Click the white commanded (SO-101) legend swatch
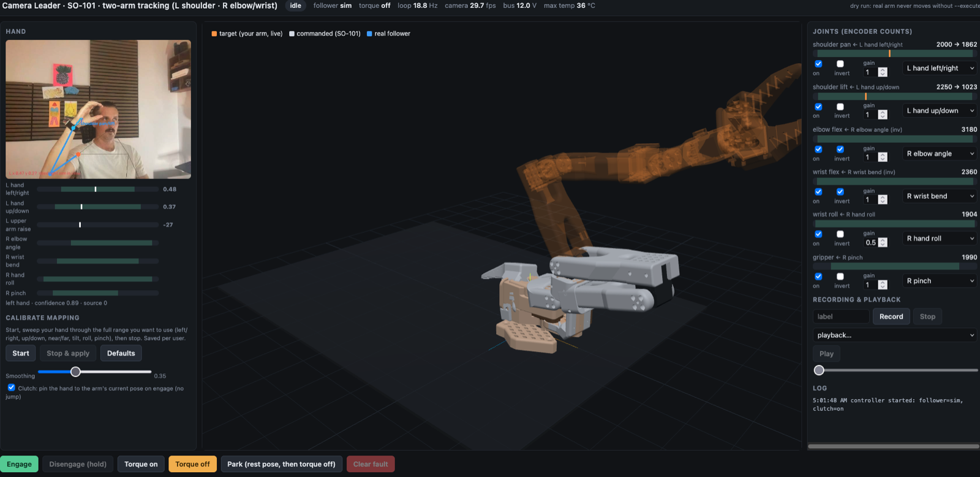Image resolution: width=980 pixels, height=477 pixels. pyautogui.click(x=292, y=34)
